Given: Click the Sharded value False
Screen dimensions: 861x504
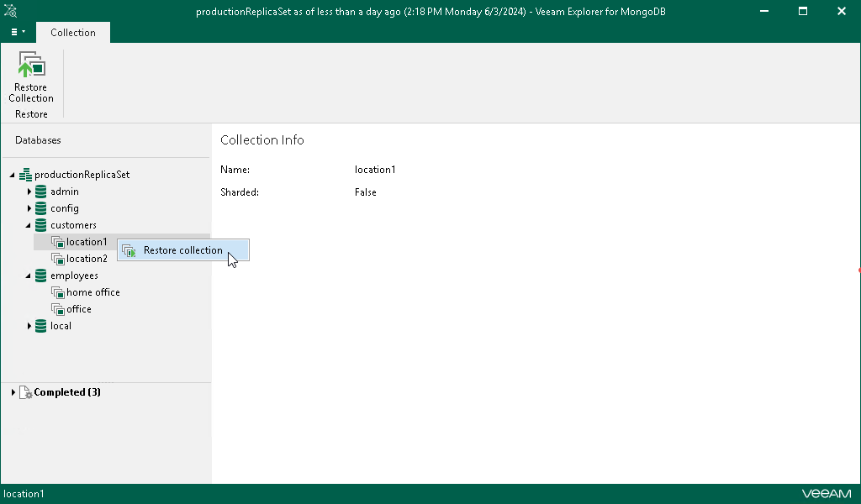Looking at the screenshot, I should coord(365,192).
